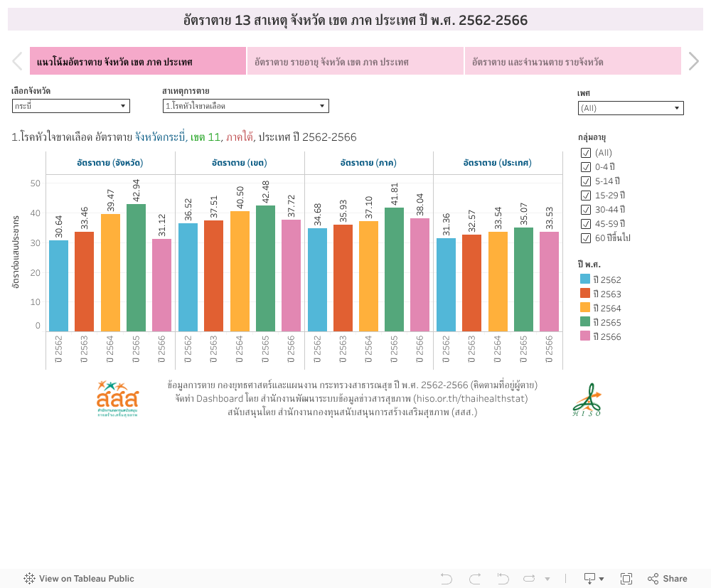Select the อัตราตาย และจำนวนตาย รายจังหวัด tab
This screenshot has height=588, width=711.
(x=572, y=61)
